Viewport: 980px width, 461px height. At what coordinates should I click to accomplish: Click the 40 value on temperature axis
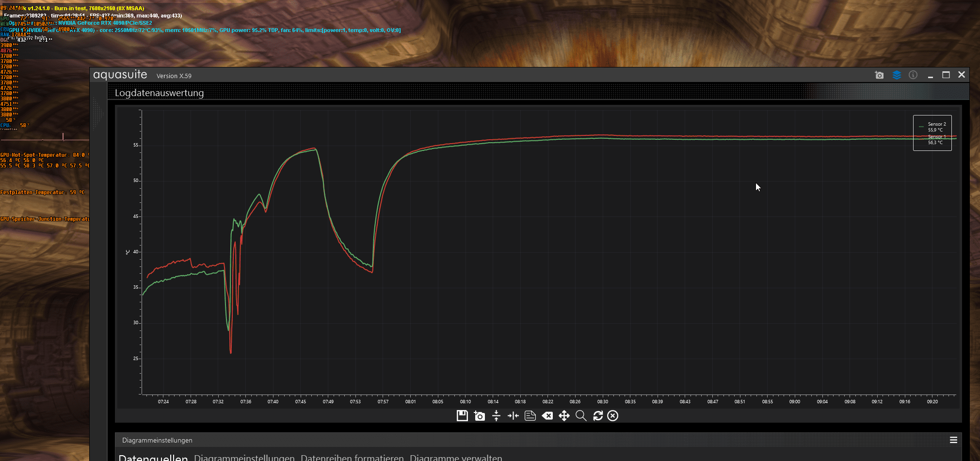tap(136, 252)
